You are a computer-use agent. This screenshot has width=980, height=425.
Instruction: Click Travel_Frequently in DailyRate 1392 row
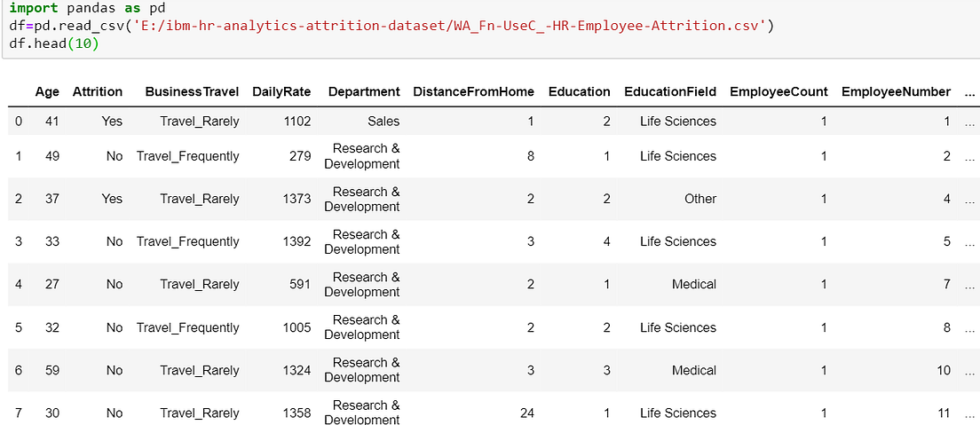point(188,241)
